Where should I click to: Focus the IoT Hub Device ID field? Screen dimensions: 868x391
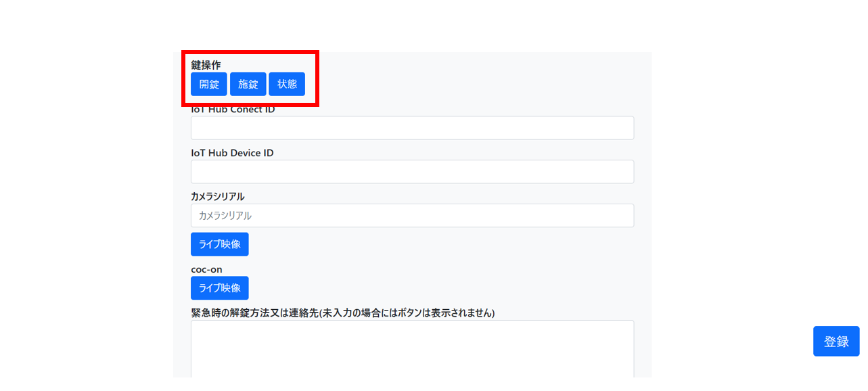point(412,172)
